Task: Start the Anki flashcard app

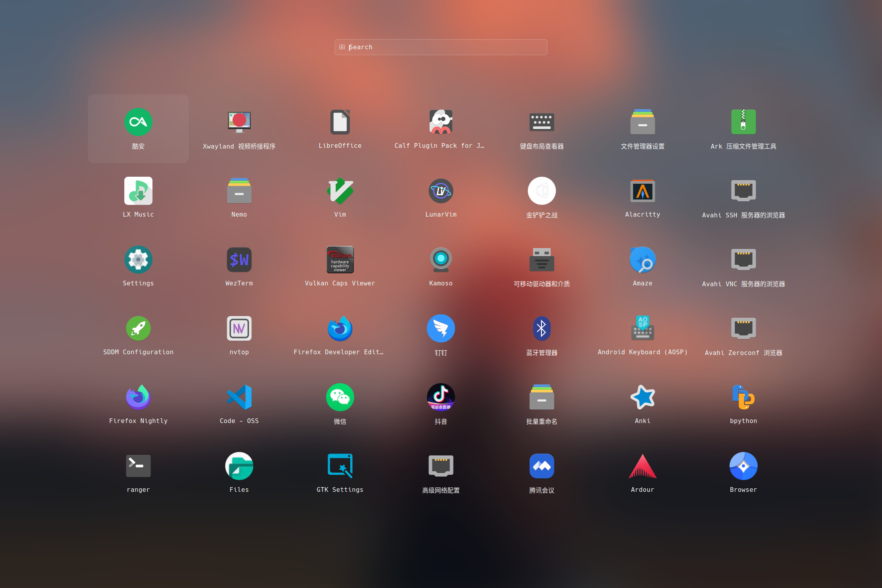Action: (642, 398)
